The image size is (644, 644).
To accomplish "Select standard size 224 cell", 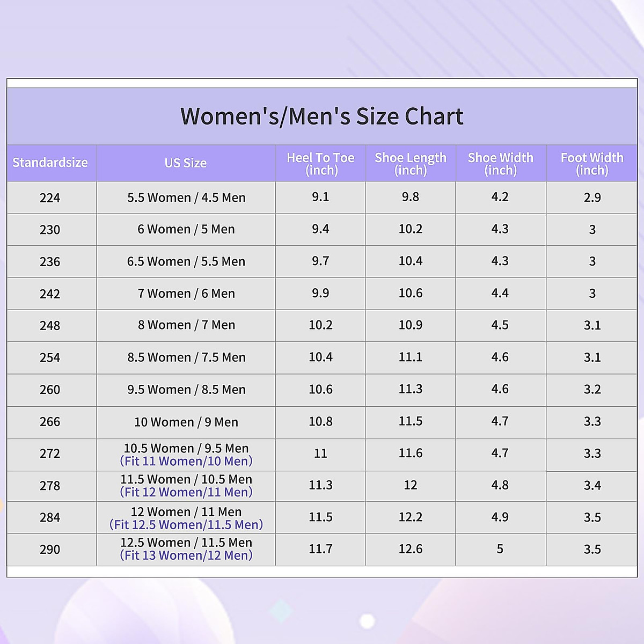I will 50,198.
